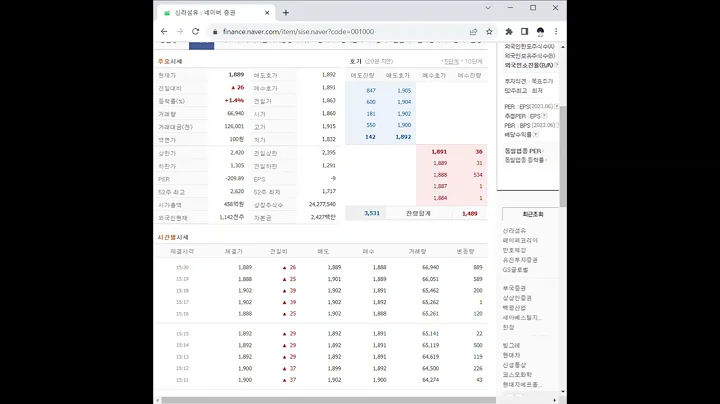Bookmark this page with the star icon
The image size is (720, 404).
coord(489,32)
